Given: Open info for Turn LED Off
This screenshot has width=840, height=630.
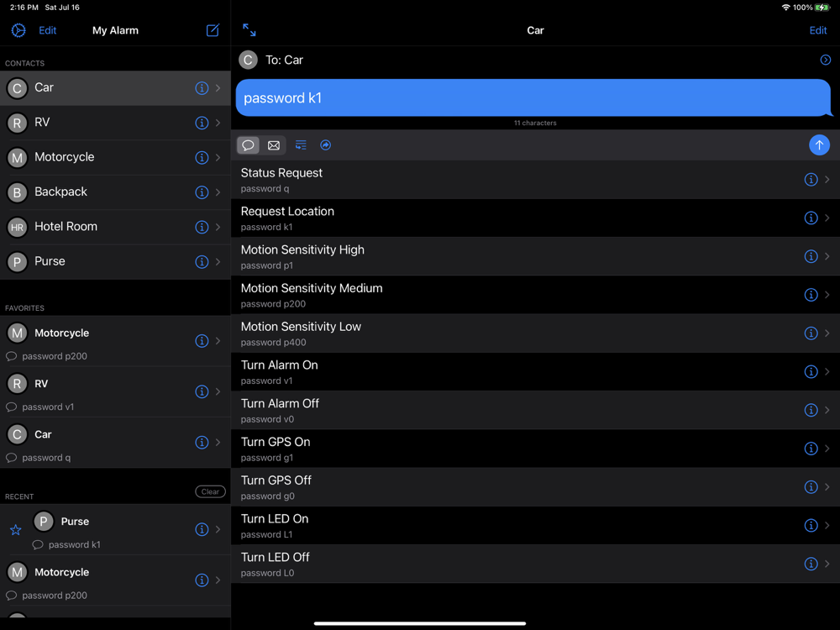Looking at the screenshot, I should 811,564.
